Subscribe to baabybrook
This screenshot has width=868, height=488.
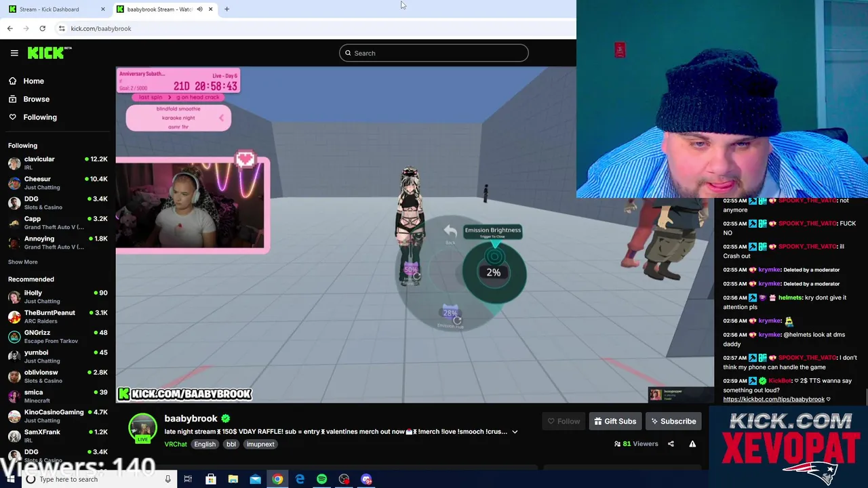tap(673, 422)
